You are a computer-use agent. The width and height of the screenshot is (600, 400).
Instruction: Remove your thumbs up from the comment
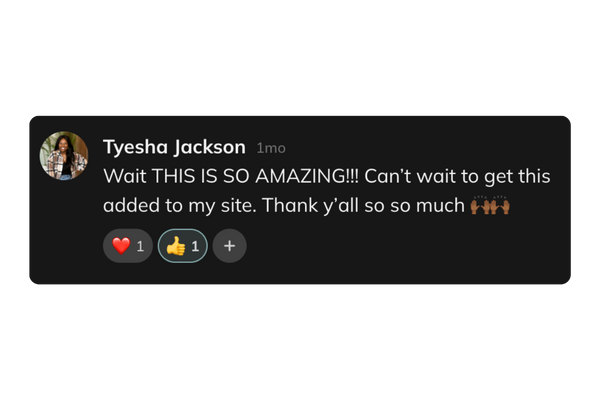pos(183,246)
